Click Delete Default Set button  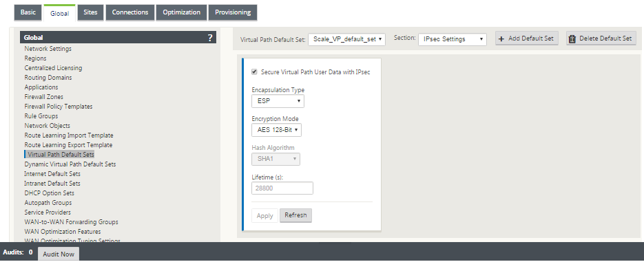[601, 39]
